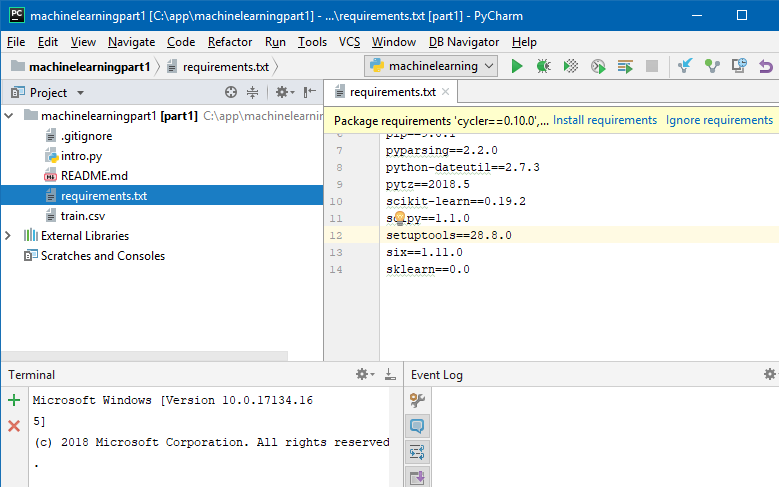Open the Tools menu

pyautogui.click(x=312, y=42)
